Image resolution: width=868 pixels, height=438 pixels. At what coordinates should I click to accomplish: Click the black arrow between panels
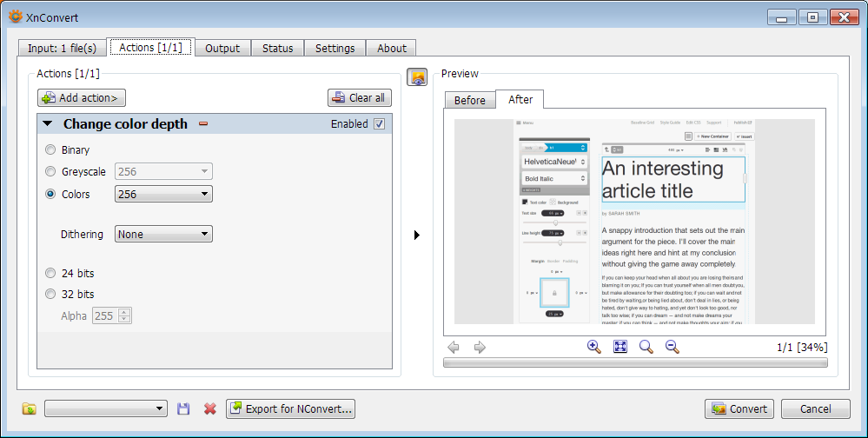(417, 235)
